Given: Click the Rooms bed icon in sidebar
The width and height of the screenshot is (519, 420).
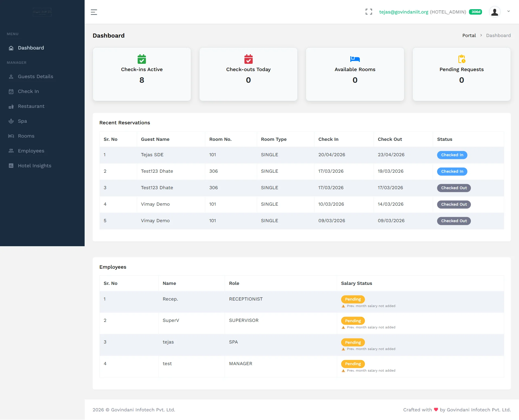Looking at the screenshot, I should tap(11, 136).
